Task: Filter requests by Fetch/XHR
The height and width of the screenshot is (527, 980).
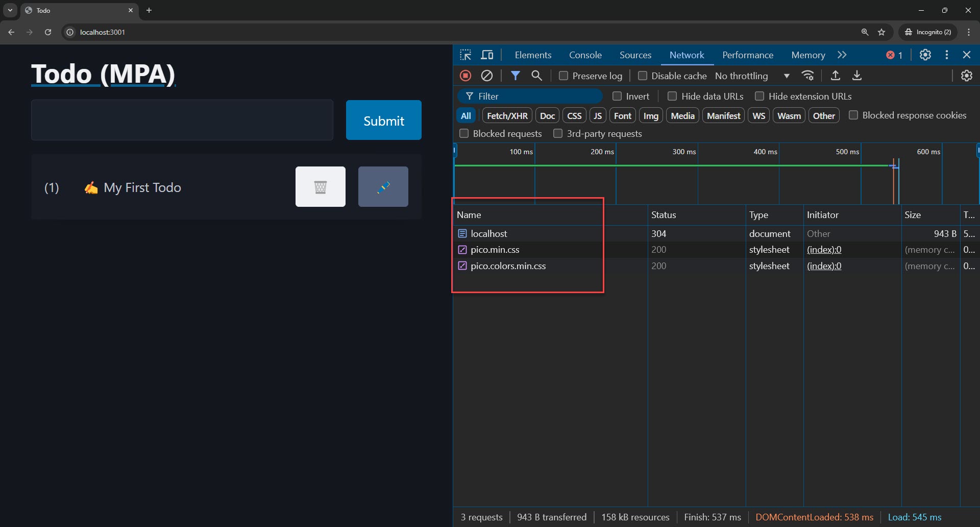Action: click(x=507, y=116)
